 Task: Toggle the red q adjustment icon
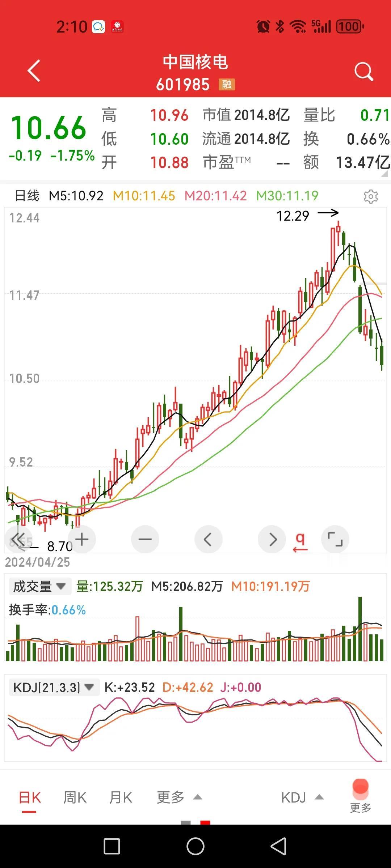click(x=300, y=542)
